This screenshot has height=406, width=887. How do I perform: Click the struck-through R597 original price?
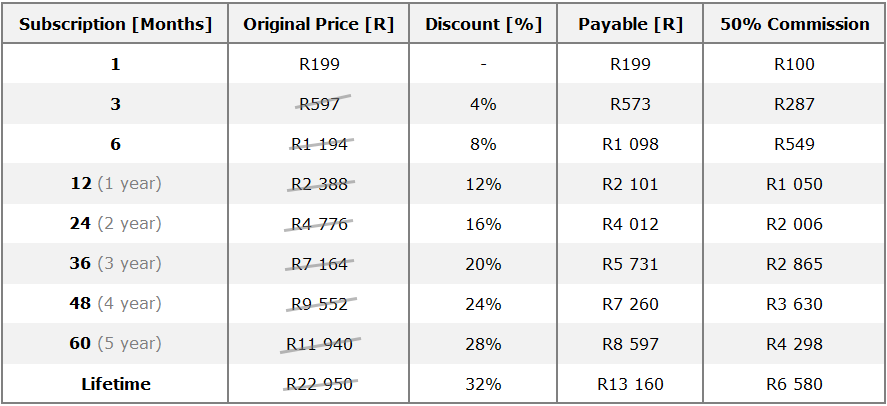[x=320, y=104]
